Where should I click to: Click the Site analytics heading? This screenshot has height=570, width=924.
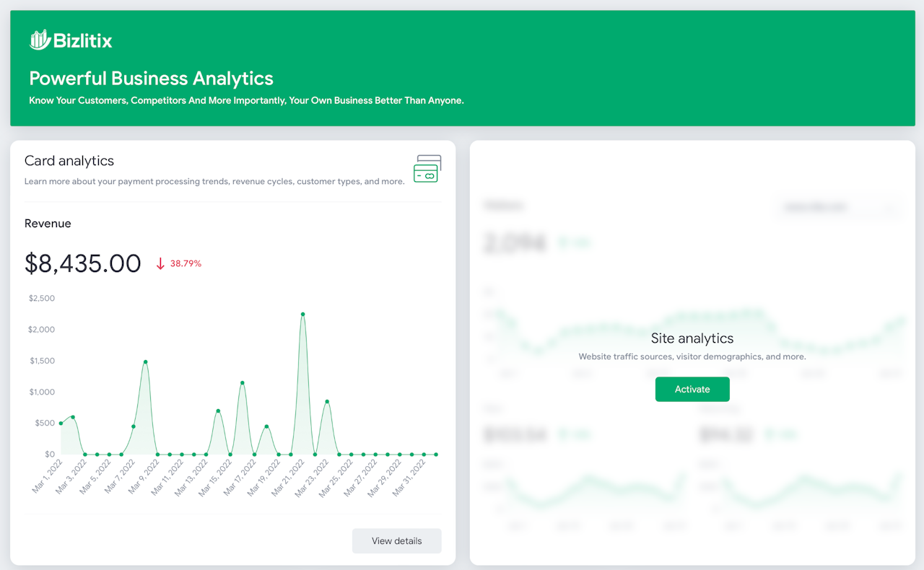pyautogui.click(x=692, y=338)
